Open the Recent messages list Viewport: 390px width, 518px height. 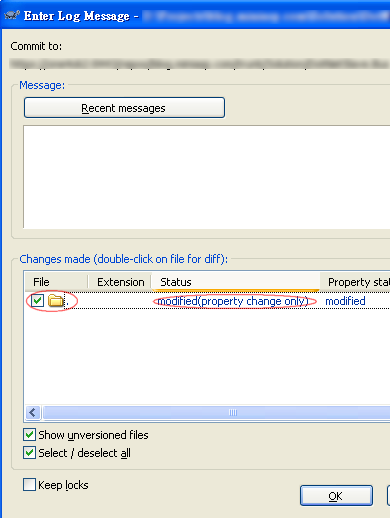coord(124,108)
